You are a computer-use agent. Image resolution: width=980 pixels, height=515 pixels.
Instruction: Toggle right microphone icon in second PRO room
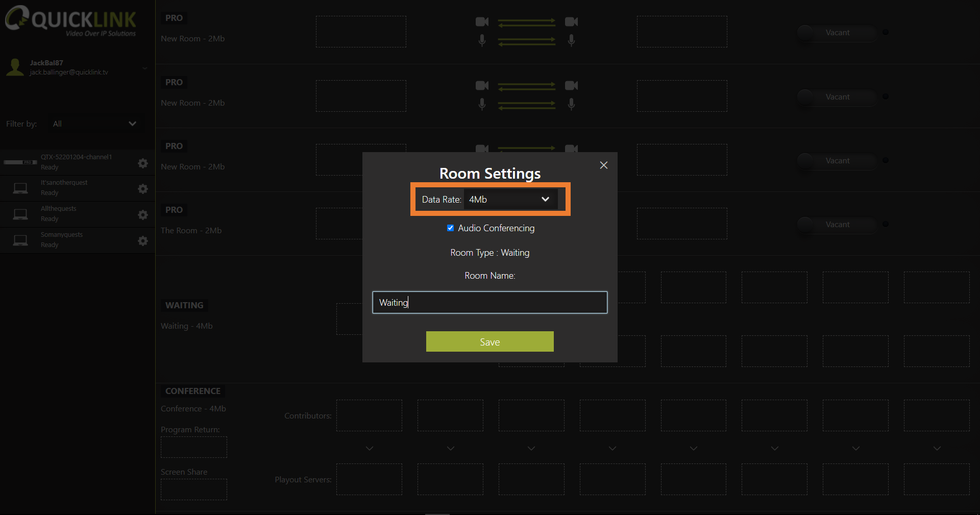pyautogui.click(x=571, y=104)
